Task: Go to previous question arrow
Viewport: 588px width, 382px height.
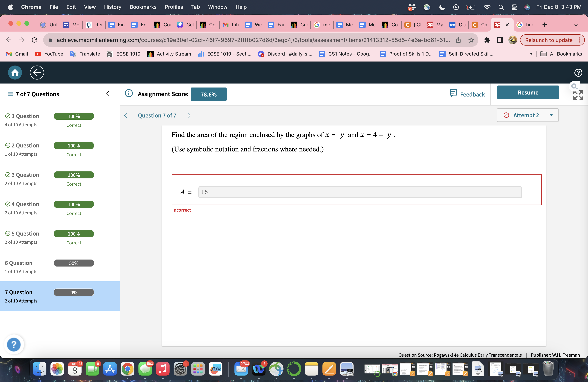Action: tap(126, 115)
